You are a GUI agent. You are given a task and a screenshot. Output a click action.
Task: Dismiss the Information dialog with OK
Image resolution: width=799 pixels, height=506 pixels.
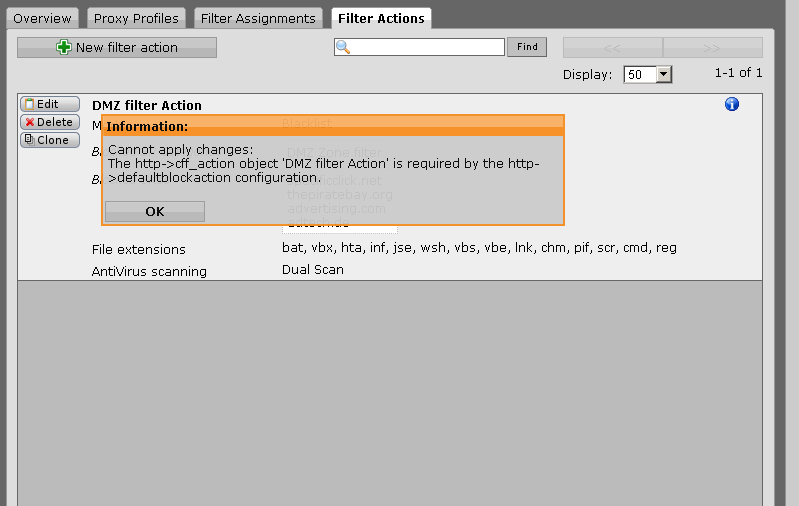click(155, 211)
